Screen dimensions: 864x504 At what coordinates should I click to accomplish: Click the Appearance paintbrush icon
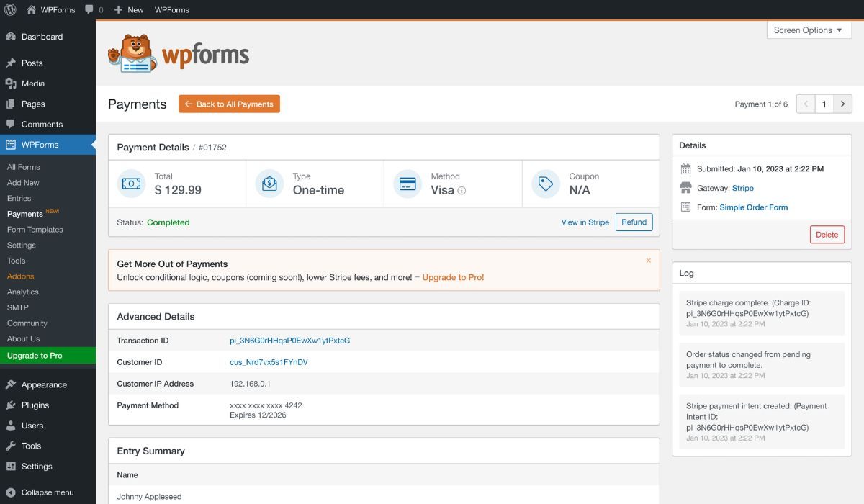(x=11, y=384)
